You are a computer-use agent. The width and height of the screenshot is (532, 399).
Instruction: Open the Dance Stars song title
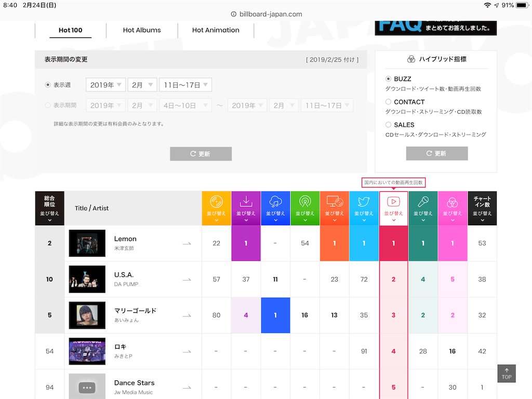tap(135, 383)
